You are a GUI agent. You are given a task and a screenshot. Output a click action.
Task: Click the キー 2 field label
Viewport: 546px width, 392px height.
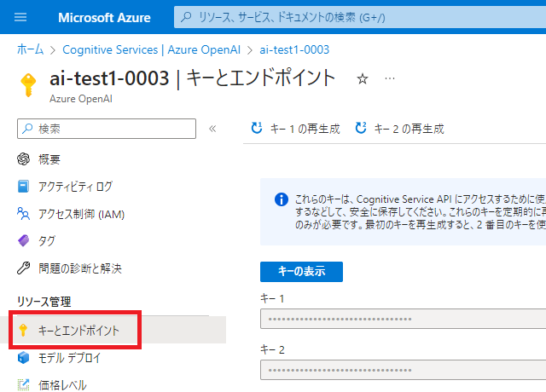[272, 349]
